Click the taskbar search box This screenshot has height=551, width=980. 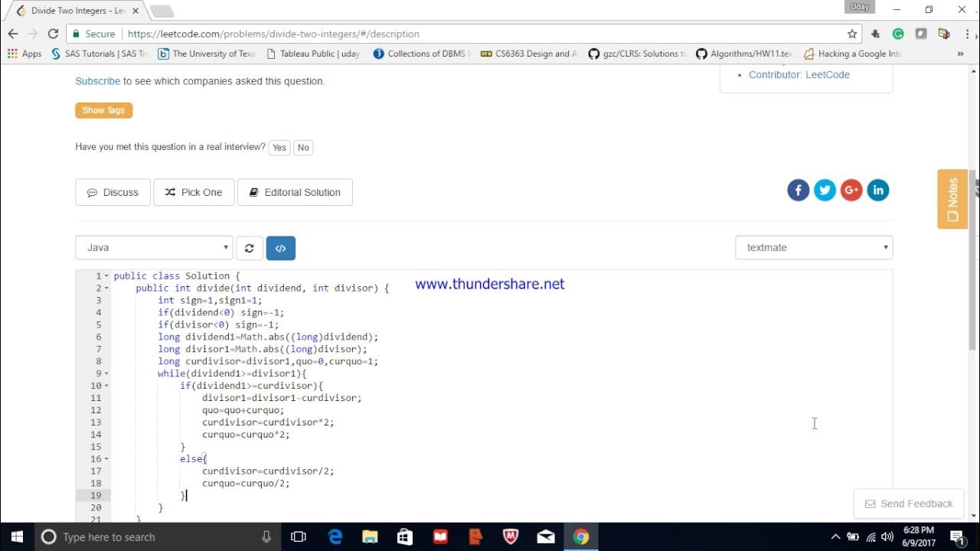[x=157, y=536]
